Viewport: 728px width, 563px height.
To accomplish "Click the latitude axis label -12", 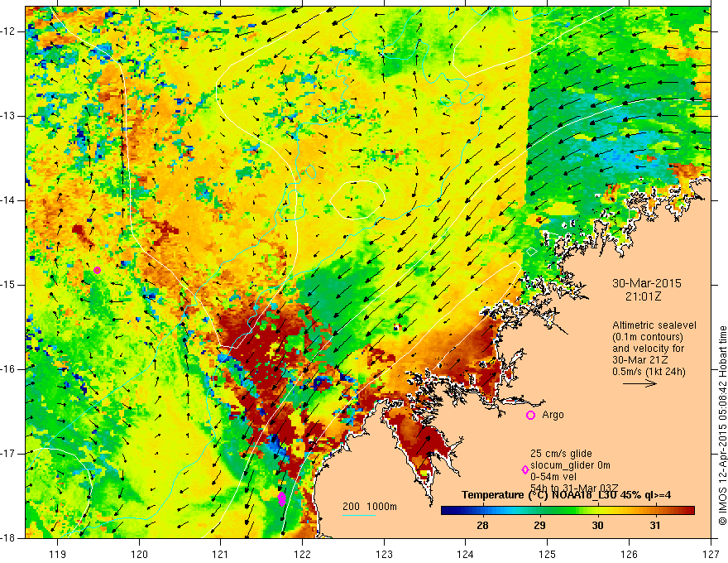I will tap(10, 31).
